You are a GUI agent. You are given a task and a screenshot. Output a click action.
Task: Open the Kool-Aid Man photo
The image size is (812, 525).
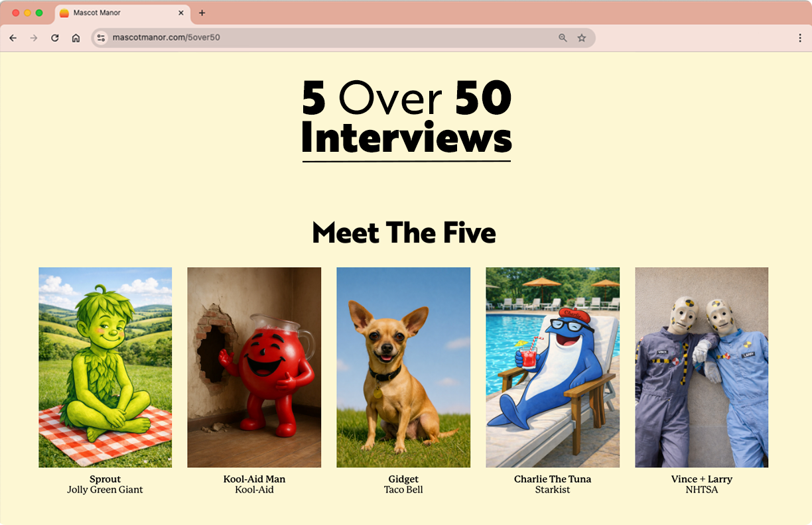(254, 367)
